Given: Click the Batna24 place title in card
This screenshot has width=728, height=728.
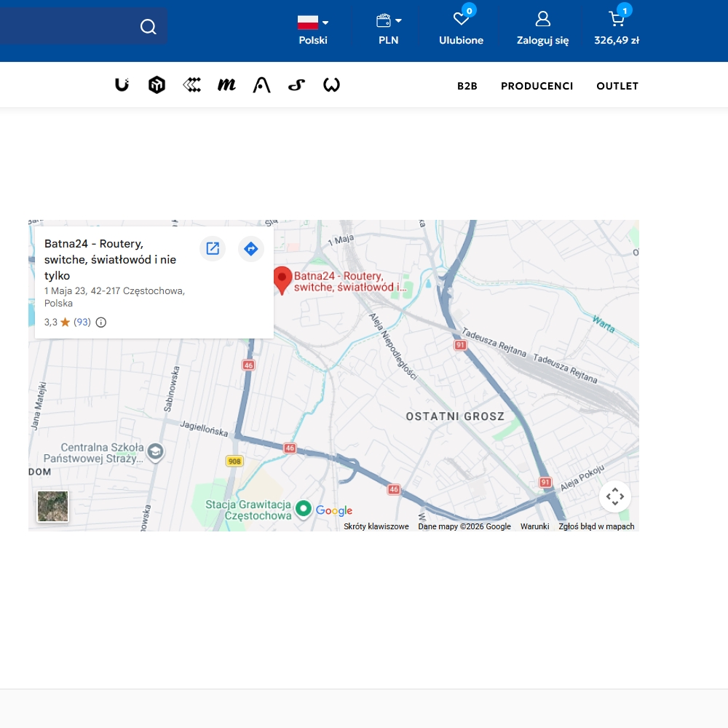Looking at the screenshot, I should coord(110,260).
